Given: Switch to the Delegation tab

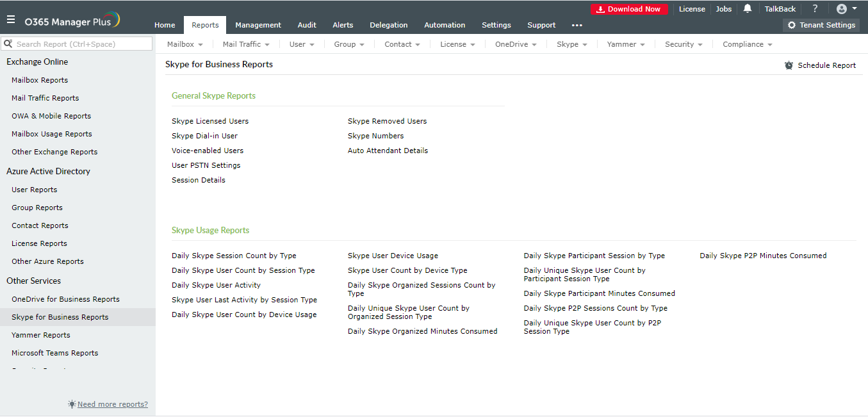Looking at the screenshot, I should [x=389, y=25].
